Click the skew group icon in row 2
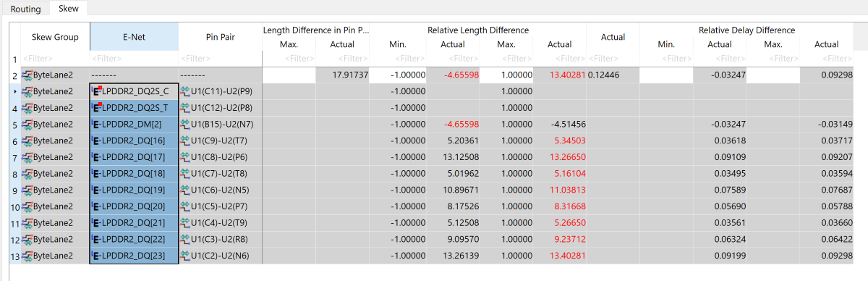This screenshot has height=281, width=868. tap(27, 75)
